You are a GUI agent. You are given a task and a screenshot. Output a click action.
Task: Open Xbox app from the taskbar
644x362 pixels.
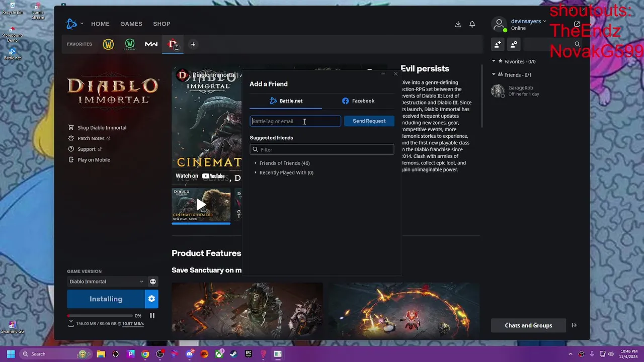pyautogui.click(x=219, y=354)
